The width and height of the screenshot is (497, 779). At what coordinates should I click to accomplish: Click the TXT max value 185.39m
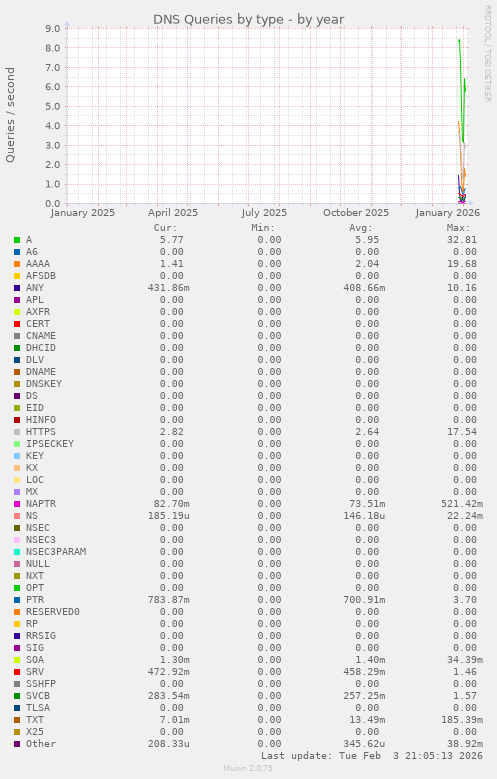(462, 720)
